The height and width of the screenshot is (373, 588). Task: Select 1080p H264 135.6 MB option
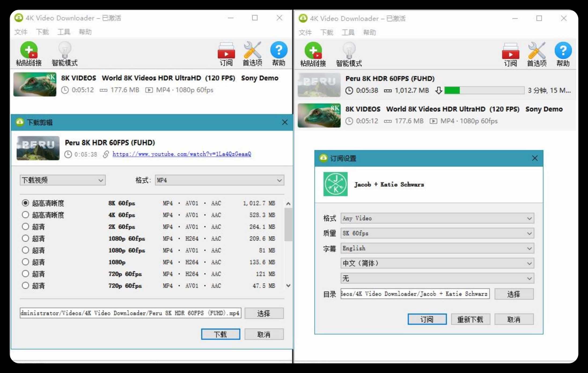(25, 262)
